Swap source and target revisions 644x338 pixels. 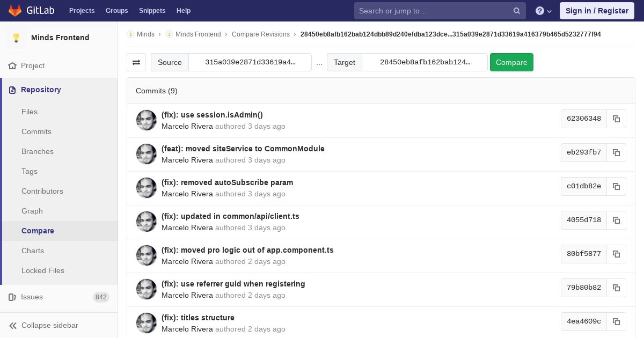(x=136, y=62)
